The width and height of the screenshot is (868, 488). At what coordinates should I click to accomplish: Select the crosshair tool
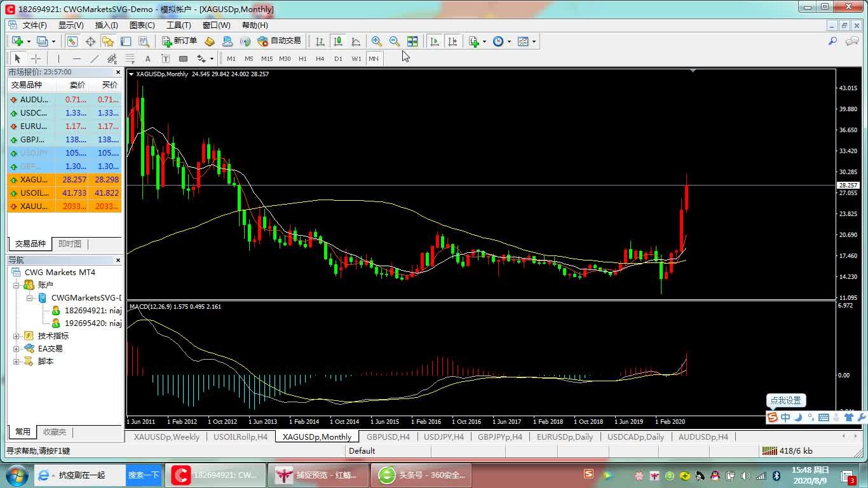click(x=36, y=58)
